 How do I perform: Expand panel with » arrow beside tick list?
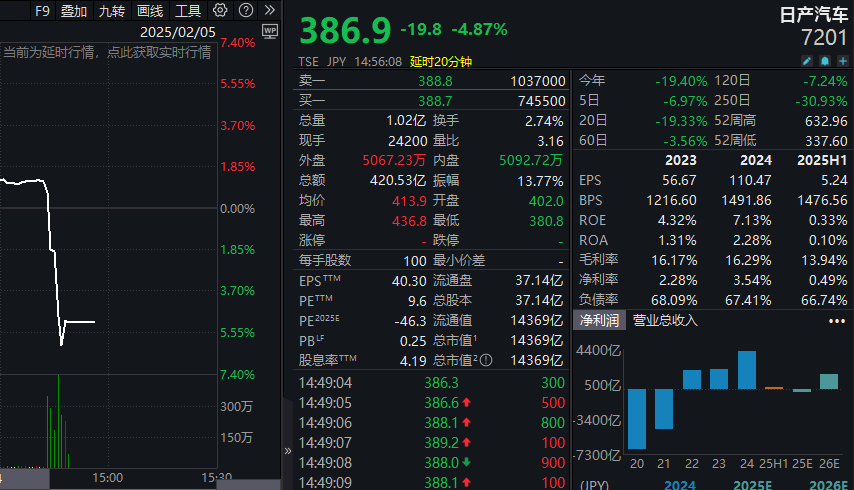(x=288, y=451)
